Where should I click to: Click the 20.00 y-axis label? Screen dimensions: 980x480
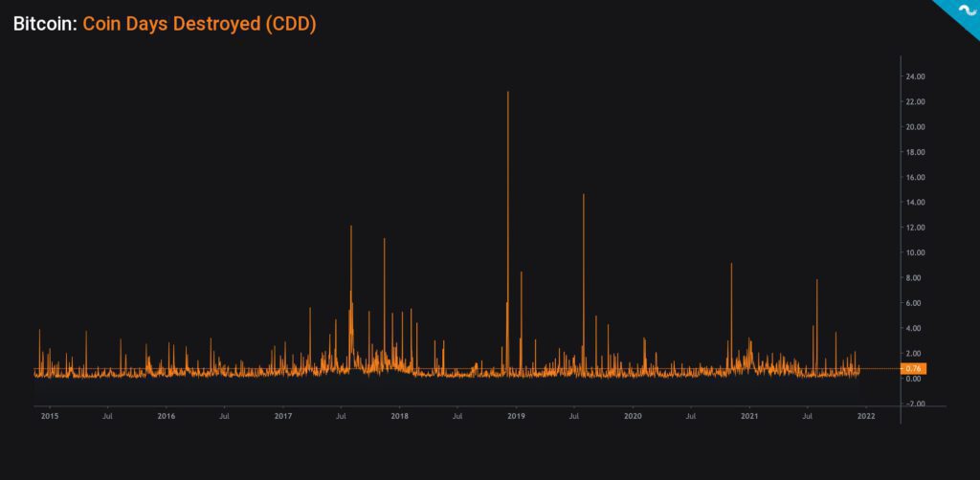(x=915, y=127)
